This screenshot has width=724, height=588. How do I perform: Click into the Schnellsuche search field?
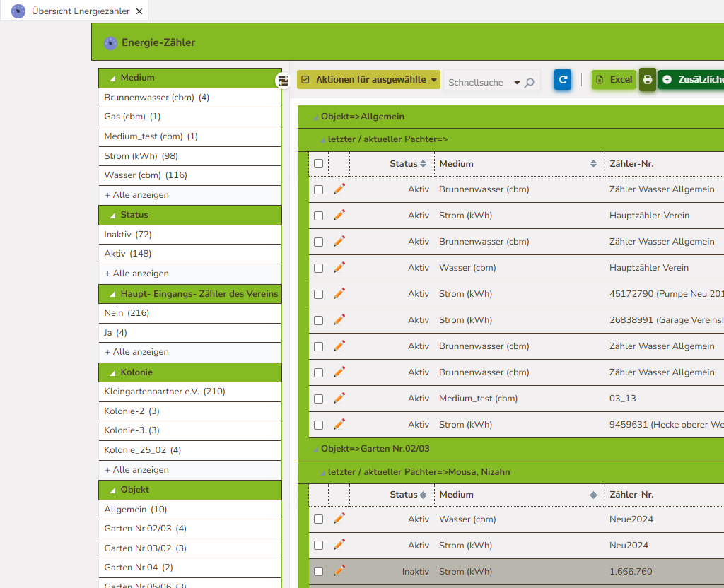pyautogui.click(x=476, y=83)
